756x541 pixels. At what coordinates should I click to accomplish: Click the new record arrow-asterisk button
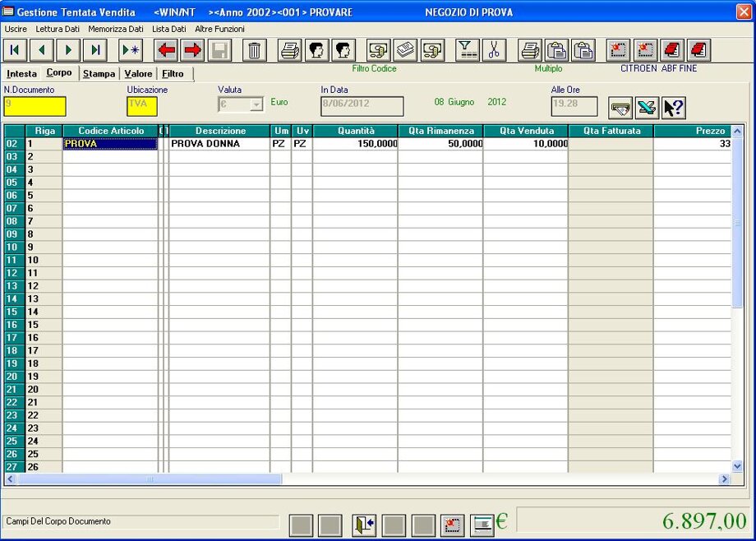point(131,50)
